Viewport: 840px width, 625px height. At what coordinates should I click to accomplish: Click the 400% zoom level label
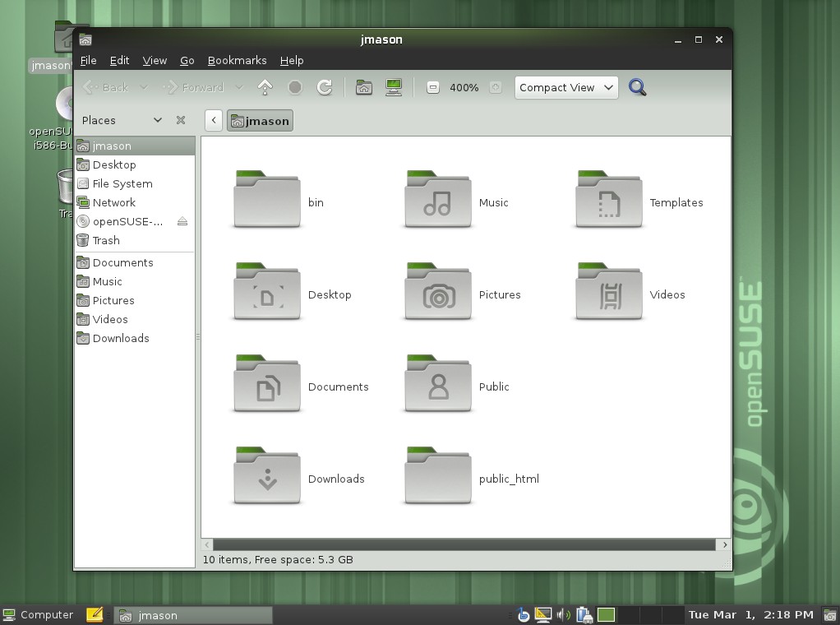464,87
